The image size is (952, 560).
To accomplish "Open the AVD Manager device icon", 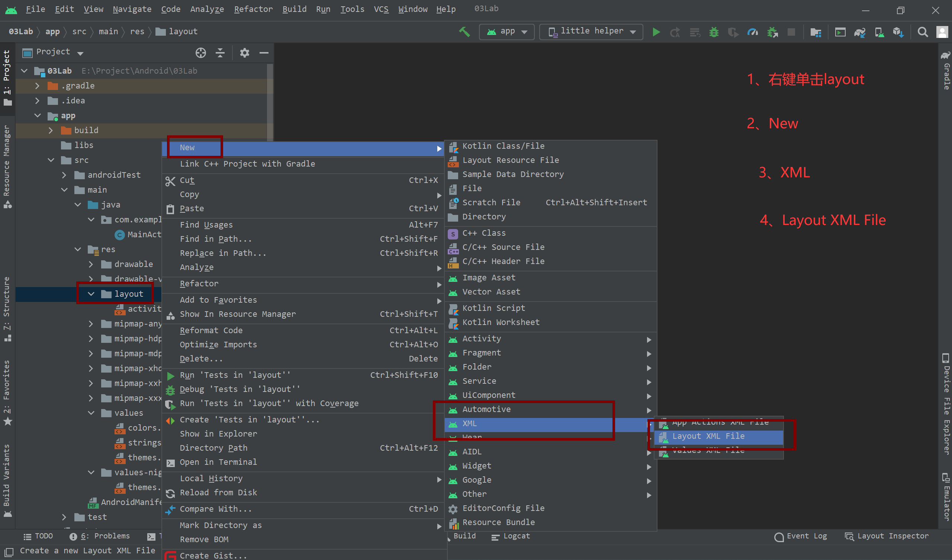I will click(x=879, y=32).
